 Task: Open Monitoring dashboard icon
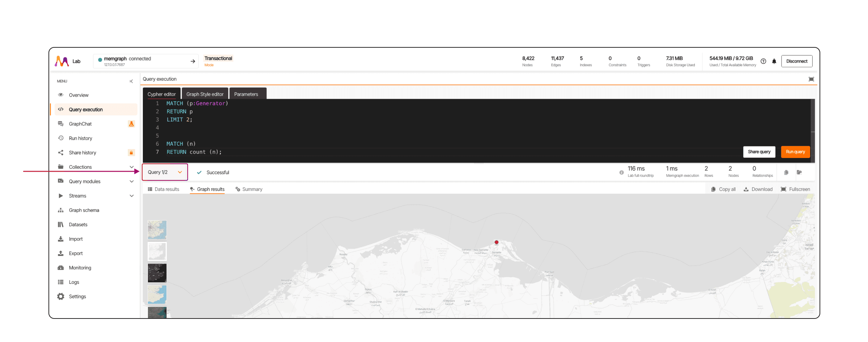[61, 268]
